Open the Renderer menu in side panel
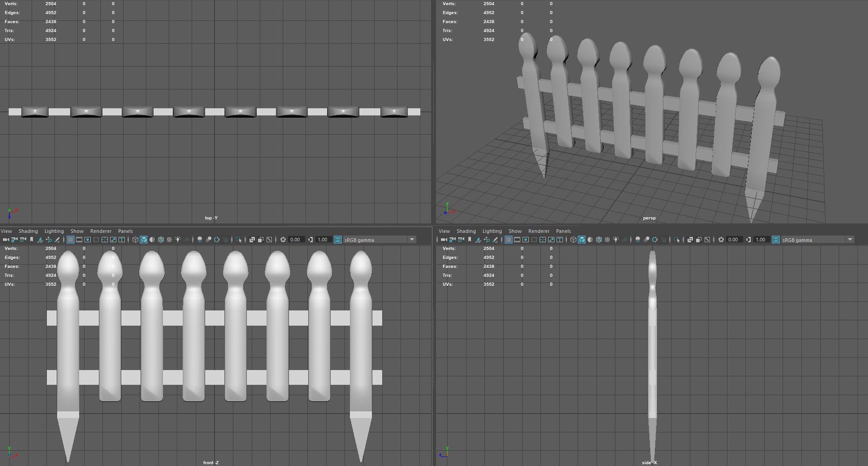This screenshot has height=466, width=868. click(x=539, y=231)
